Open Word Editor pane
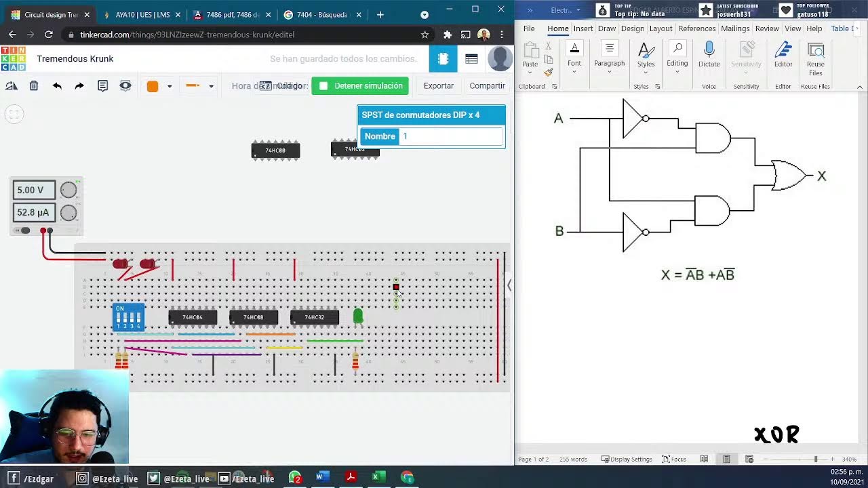The image size is (868, 488). [783, 54]
